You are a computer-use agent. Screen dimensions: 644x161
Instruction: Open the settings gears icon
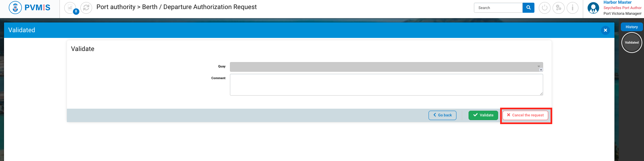click(559, 8)
